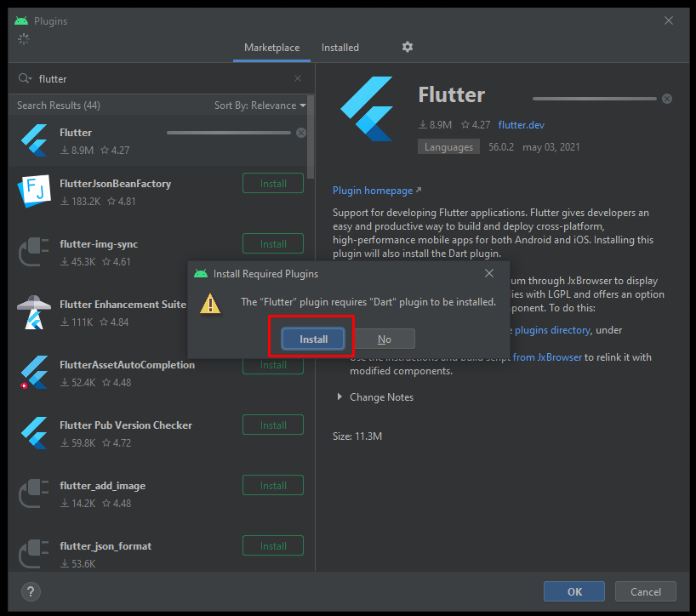Click the large Flutter logo in details
Screen dimensions: 696x616
pyautogui.click(x=367, y=109)
